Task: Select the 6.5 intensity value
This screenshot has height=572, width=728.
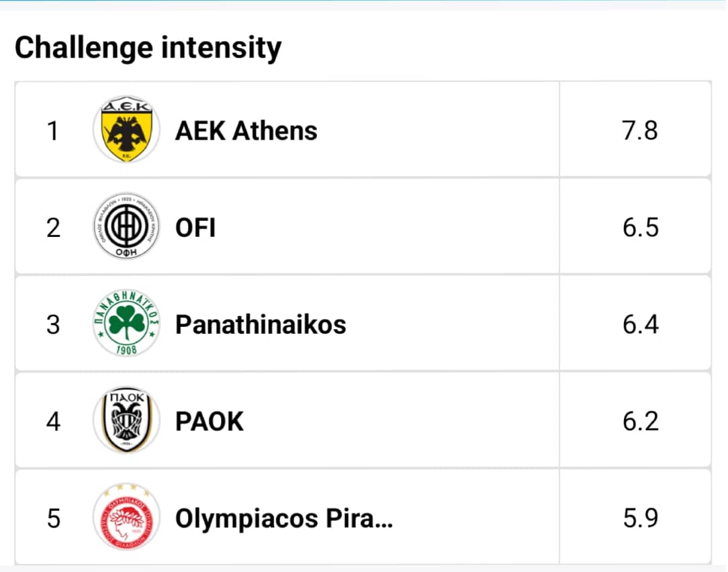Action: [x=640, y=228]
